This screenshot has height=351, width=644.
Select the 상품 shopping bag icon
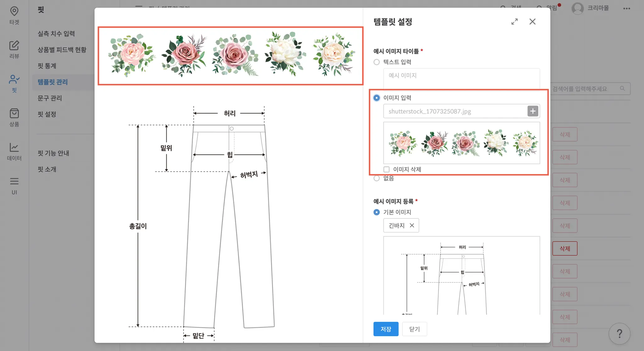pos(14,114)
